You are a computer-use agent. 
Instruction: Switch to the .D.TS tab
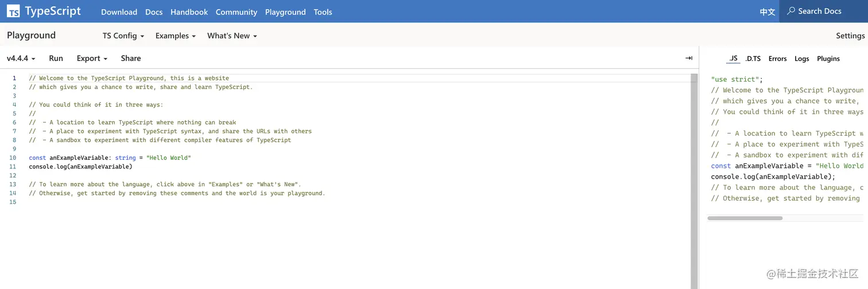[753, 59]
